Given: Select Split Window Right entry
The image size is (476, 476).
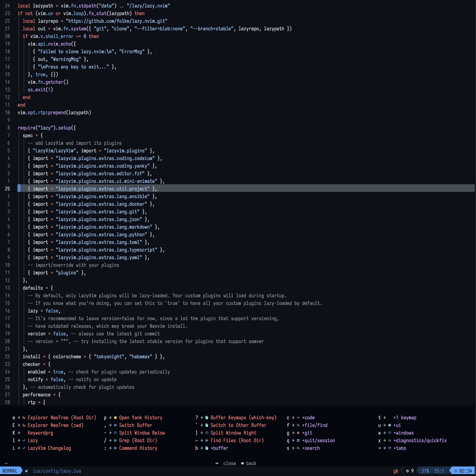Looking at the screenshot, I should coord(233,433).
